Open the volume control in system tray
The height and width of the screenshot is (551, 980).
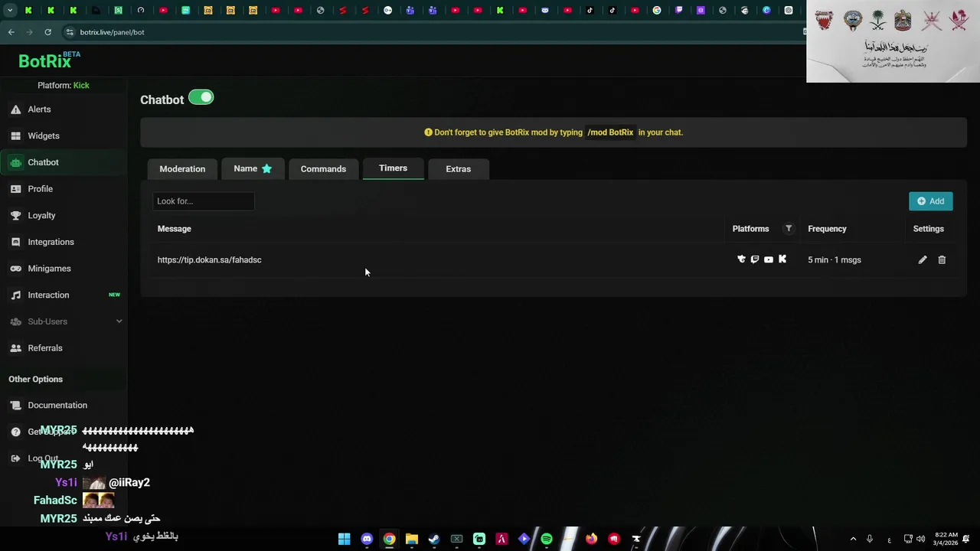click(920, 540)
